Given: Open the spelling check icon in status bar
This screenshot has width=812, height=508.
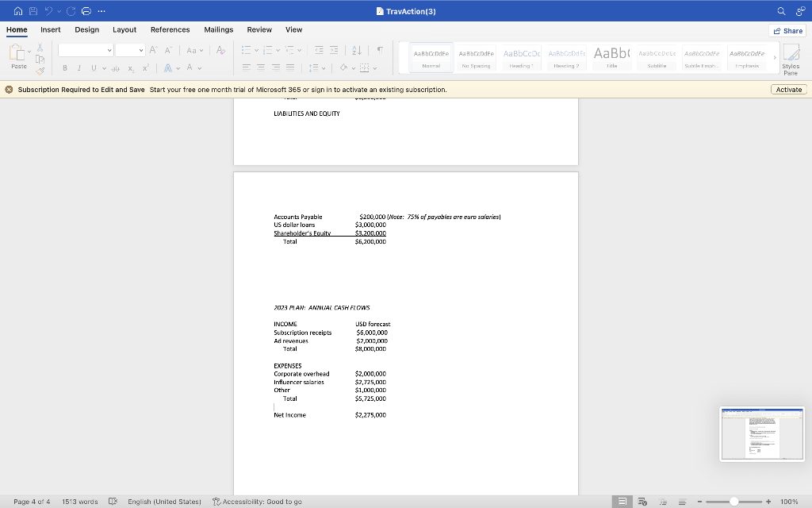Looking at the screenshot, I should coord(113,502).
